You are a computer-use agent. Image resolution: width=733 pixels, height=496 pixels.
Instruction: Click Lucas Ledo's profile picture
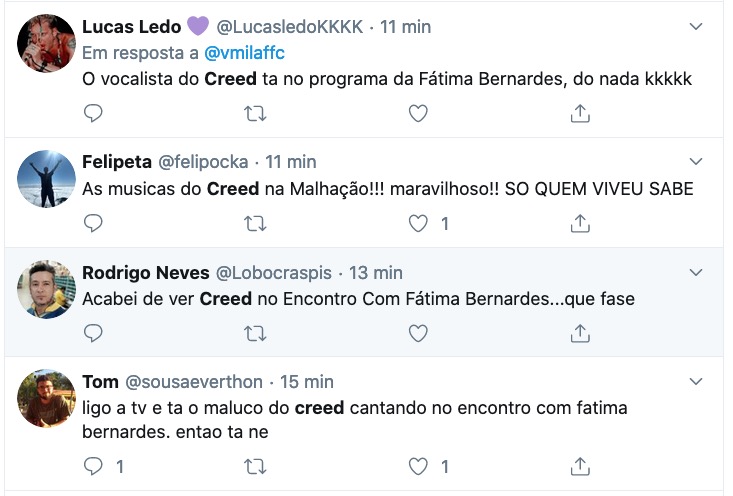coord(46,43)
